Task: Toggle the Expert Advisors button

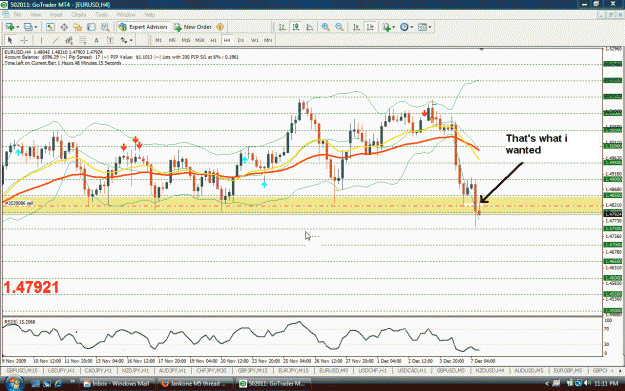Action: pos(143,27)
